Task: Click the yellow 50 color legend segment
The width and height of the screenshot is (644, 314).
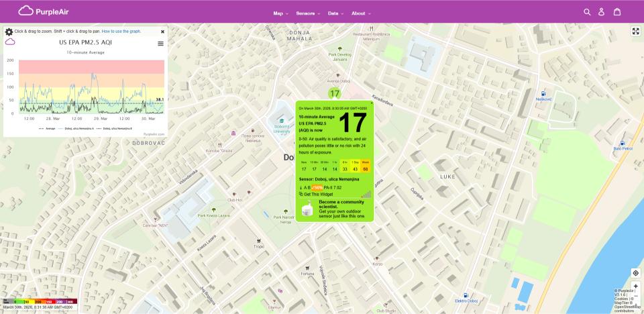Action: coord(30,302)
